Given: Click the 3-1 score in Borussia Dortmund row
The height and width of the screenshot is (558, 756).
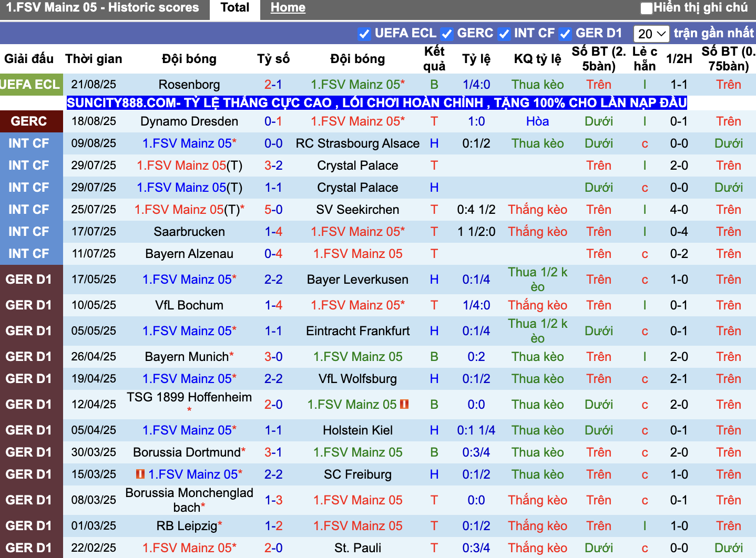Looking at the screenshot, I should pyautogui.click(x=273, y=452).
